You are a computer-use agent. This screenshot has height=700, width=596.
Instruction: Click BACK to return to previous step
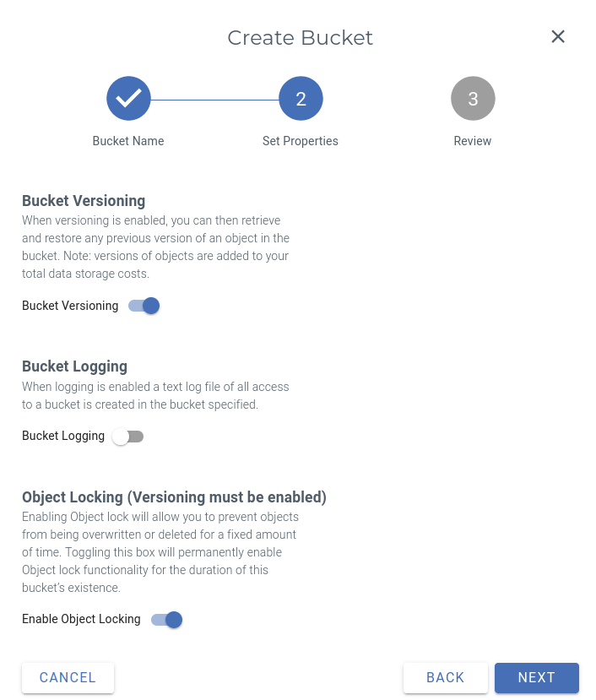(x=445, y=677)
